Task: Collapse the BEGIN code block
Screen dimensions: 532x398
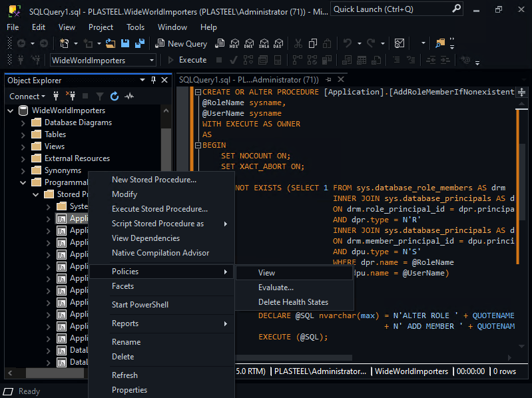Action: click(198, 145)
